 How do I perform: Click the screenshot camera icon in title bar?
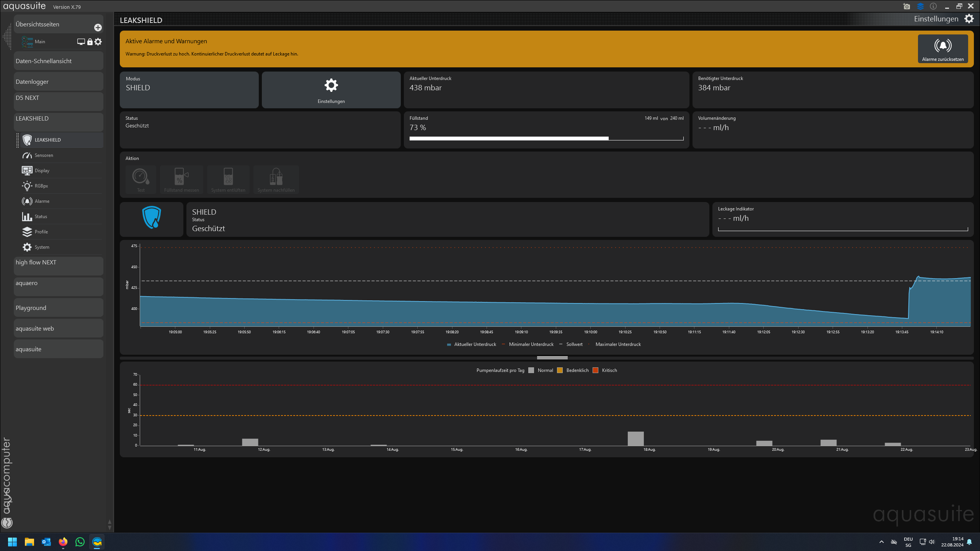click(906, 7)
